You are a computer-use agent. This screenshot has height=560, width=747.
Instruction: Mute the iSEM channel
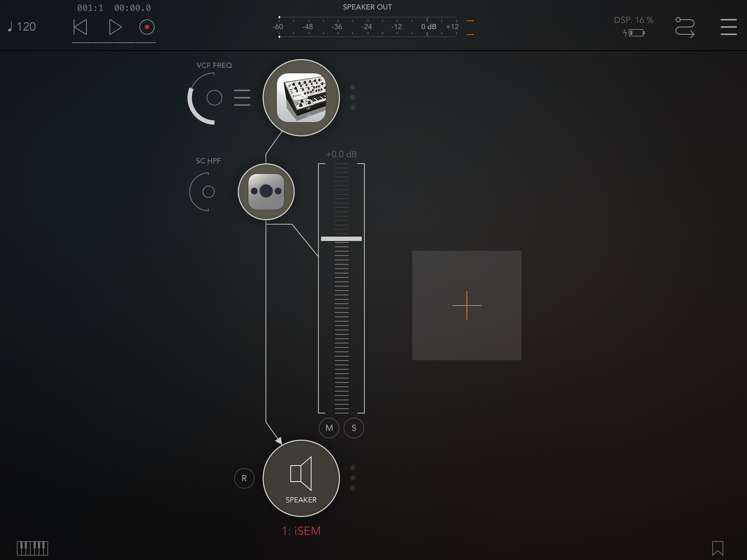tap(329, 428)
